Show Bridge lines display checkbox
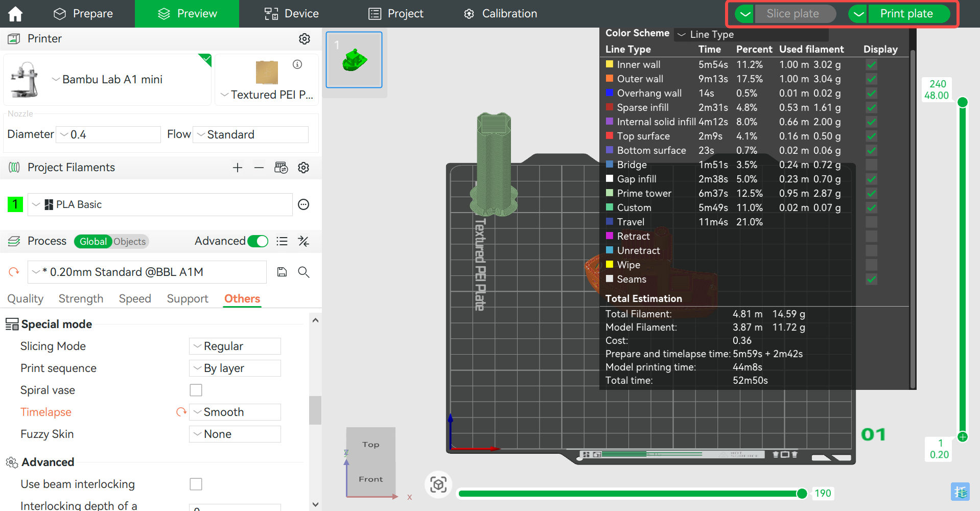This screenshot has width=980, height=511. 872,165
